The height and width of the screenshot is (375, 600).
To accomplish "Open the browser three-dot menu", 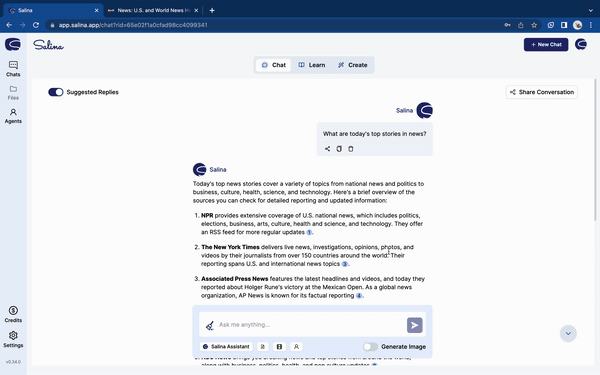I will 590,25.
